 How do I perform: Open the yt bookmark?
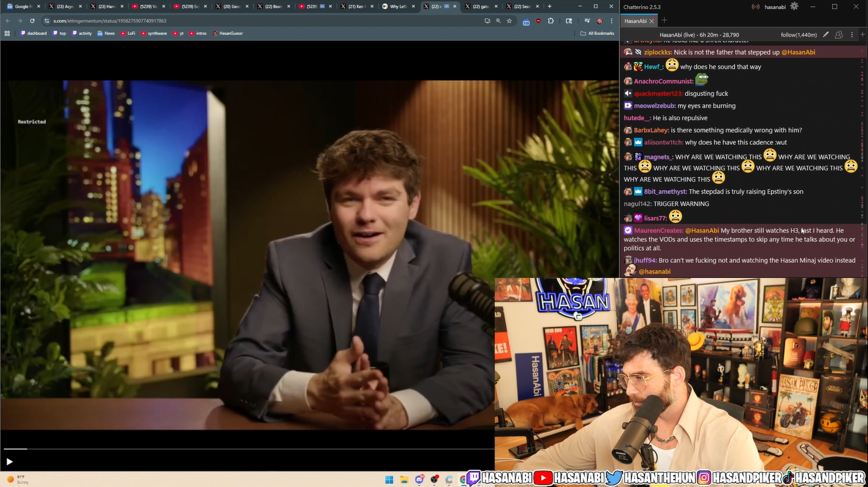(178, 33)
